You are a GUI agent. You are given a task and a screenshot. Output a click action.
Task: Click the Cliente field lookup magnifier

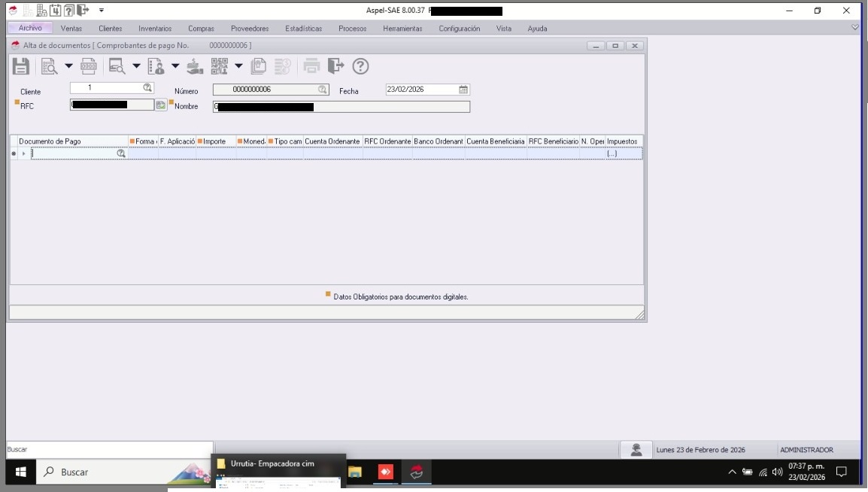147,87
